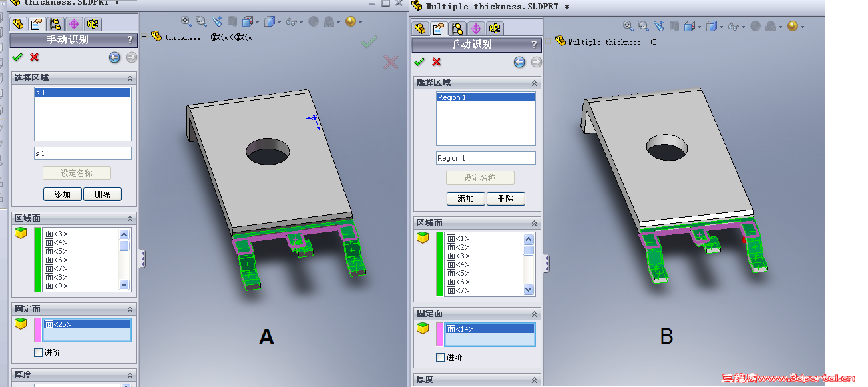868x387 pixels.
Task: Collapse 固定面 section in thickness panel
Action: point(130,309)
